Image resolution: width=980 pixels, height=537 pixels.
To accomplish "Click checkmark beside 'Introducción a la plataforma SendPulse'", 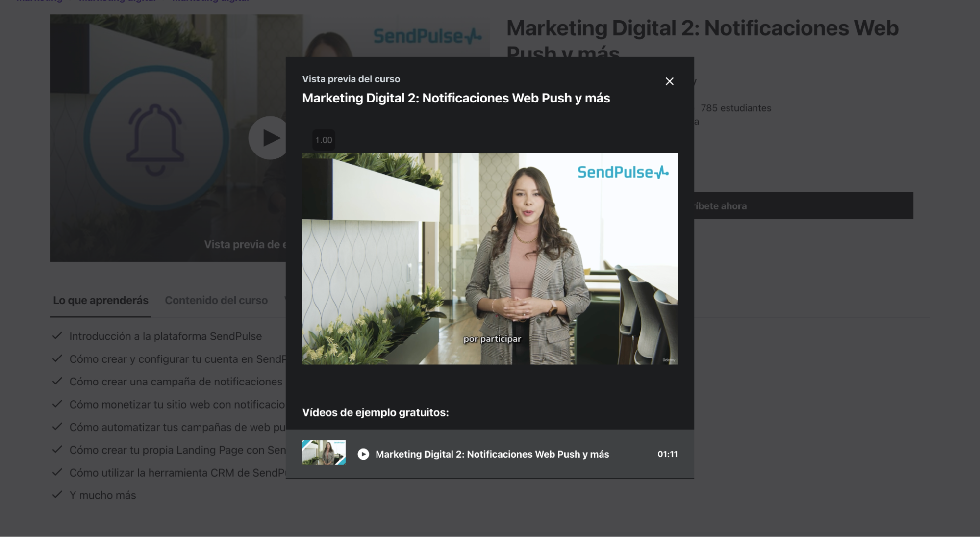I will [57, 336].
